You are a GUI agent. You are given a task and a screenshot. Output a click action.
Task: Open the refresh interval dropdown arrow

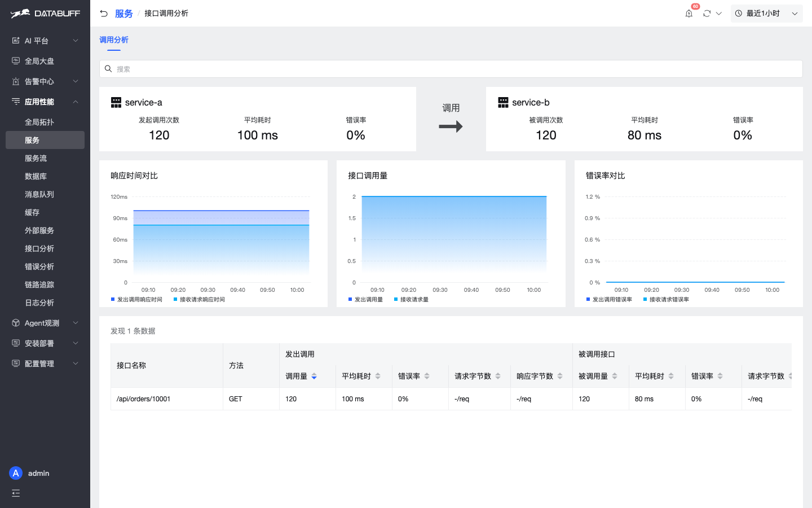pos(719,14)
